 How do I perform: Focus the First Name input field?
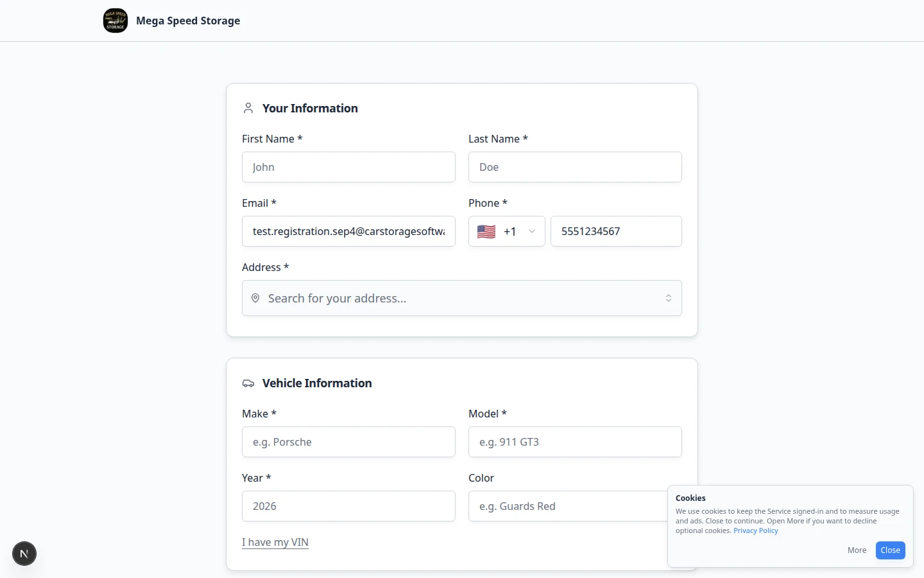(x=348, y=167)
